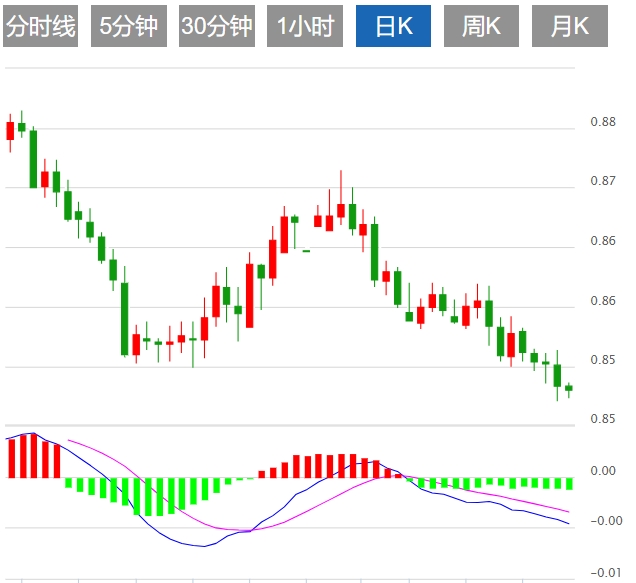Select the 30分钟 interval tab
The height and width of the screenshot is (583, 636).
click(x=217, y=26)
